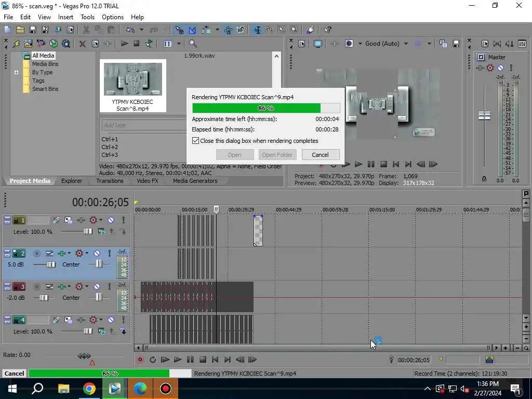
Task: Open track 1 FX dropdown arrow
Action: [x=101, y=220]
